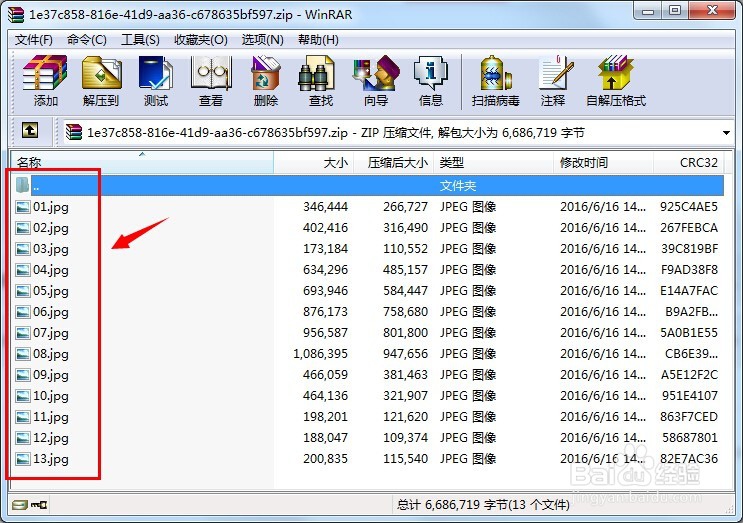
Task: Click CRC32 value 925C4AE5
Action: [x=689, y=207]
